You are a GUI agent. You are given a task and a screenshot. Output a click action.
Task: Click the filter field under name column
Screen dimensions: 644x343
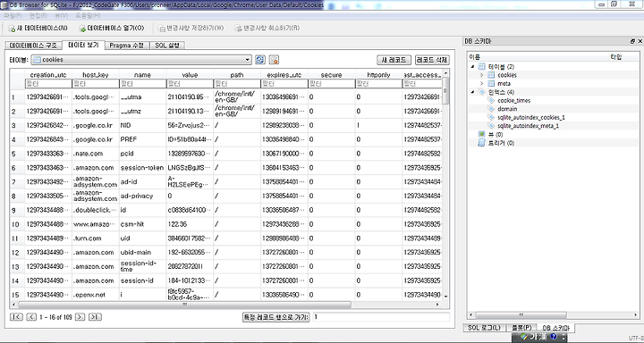click(x=142, y=84)
